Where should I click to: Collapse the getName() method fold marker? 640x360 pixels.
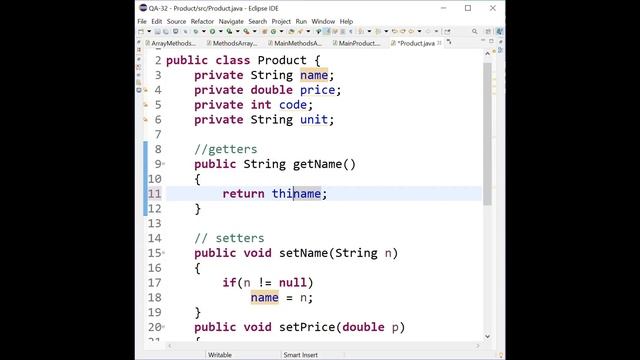coord(164,164)
